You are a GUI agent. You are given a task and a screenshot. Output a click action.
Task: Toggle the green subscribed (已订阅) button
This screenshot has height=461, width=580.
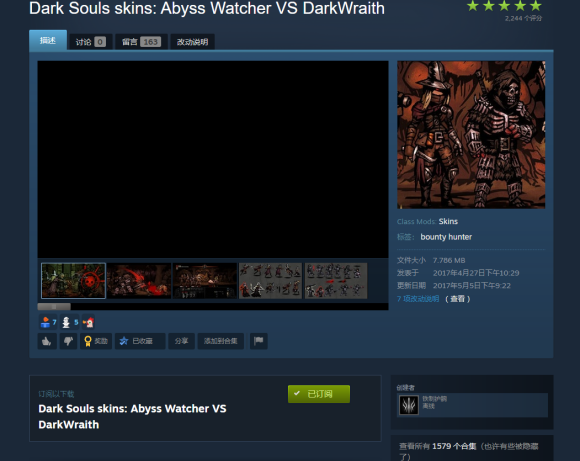319,394
